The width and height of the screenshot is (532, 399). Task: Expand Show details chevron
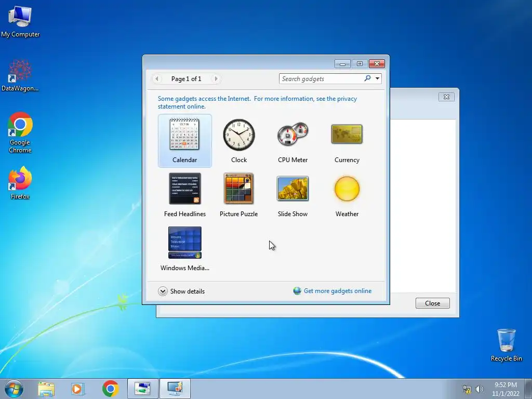pos(163,291)
